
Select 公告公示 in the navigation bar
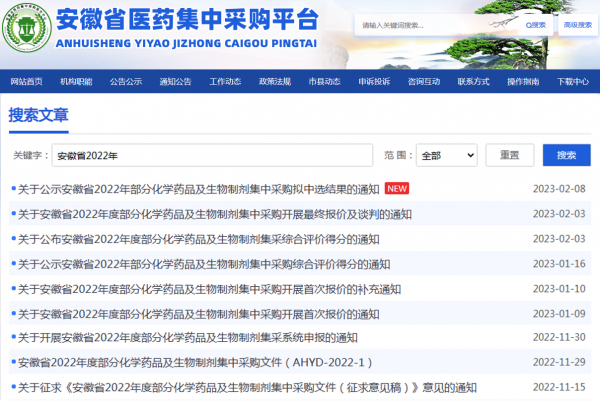click(126, 81)
